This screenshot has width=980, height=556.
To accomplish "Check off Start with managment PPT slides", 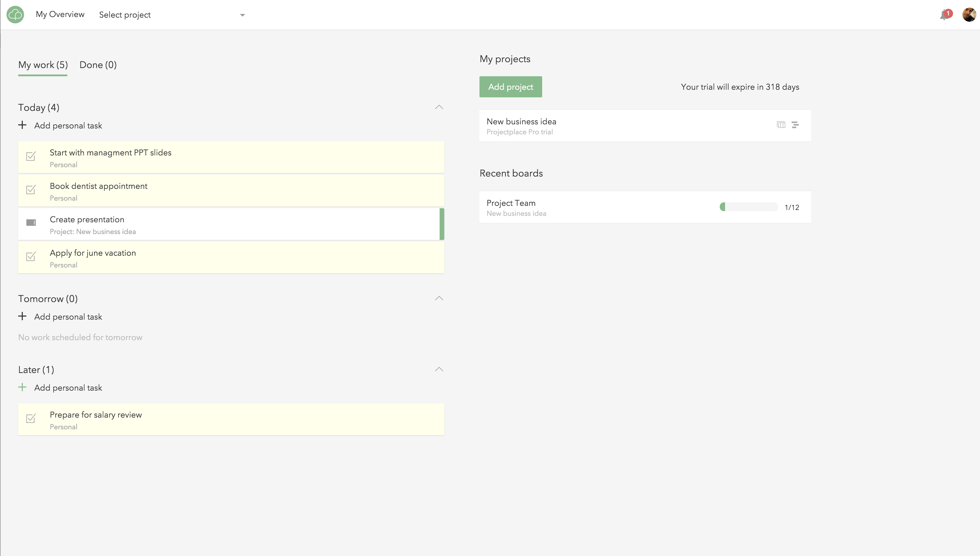I will click(x=31, y=156).
